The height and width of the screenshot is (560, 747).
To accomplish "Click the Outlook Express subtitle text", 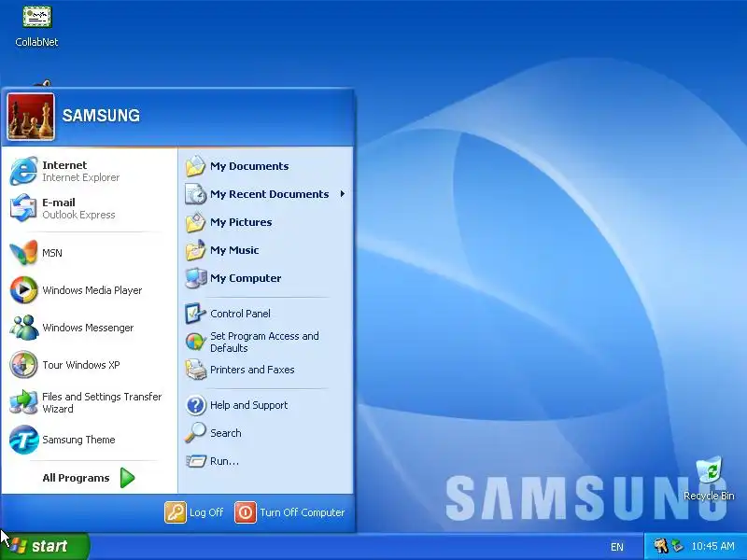I will 78,215.
